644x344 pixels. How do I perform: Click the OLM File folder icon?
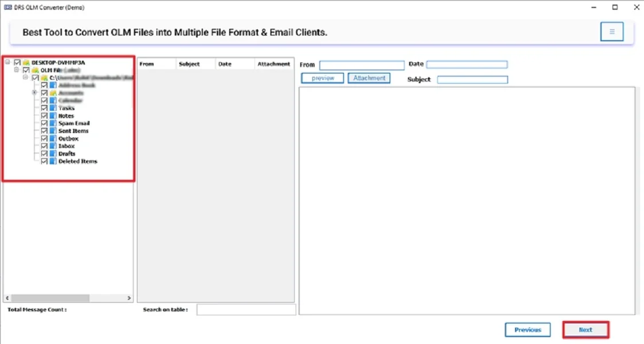click(x=35, y=69)
